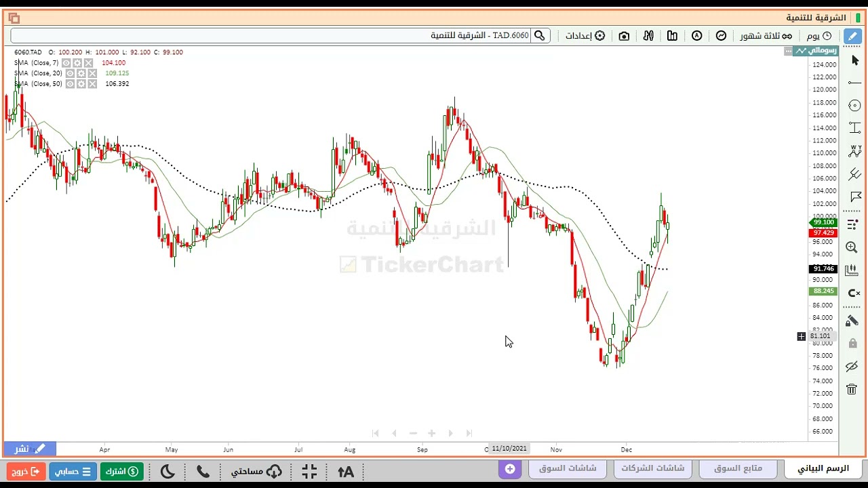Toggle the pencil drawing toolbar button
The image size is (868, 488).
click(x=852, y=36)
